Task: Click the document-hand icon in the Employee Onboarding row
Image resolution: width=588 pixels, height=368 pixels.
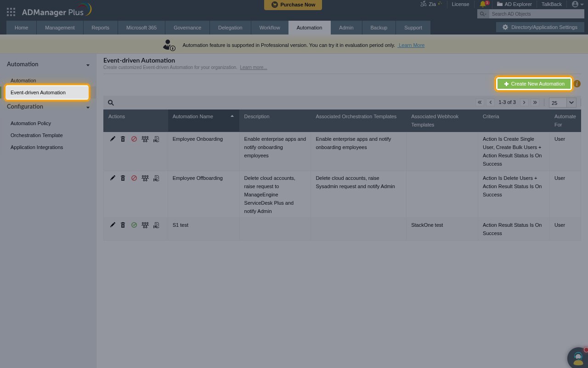Action: click(x=156, y=139)
